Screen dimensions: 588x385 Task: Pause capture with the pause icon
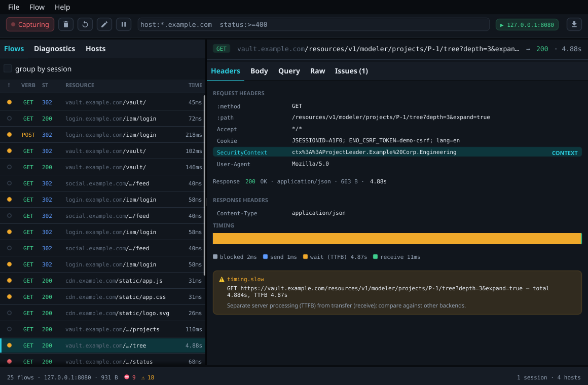pyautogui.click(x=123, y=24)
